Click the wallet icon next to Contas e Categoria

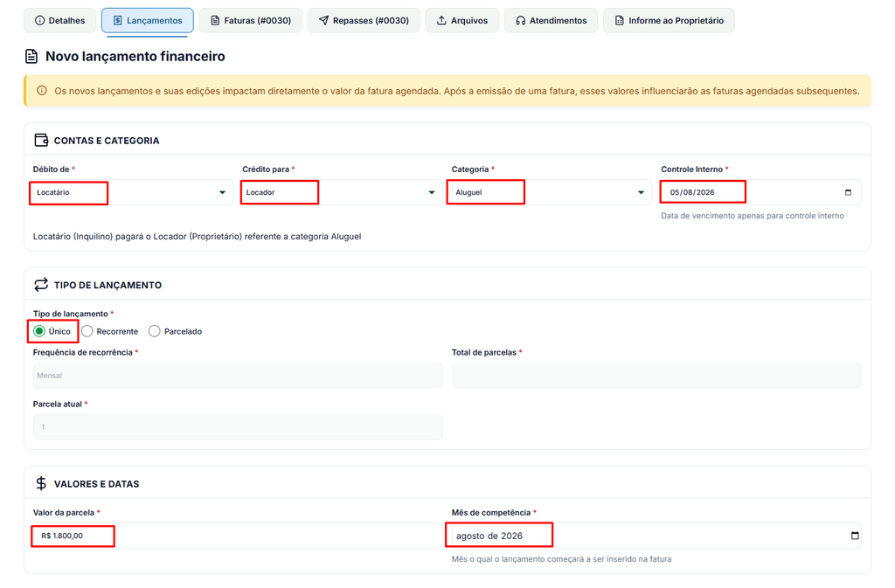pyautogui.click(x=41, y=141)
